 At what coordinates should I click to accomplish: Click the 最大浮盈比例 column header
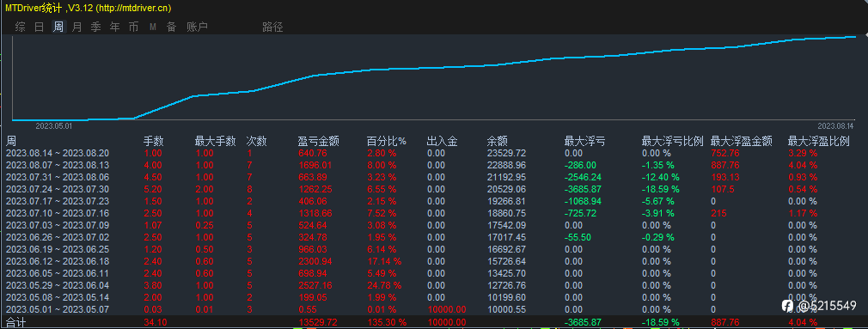[818, 141]
